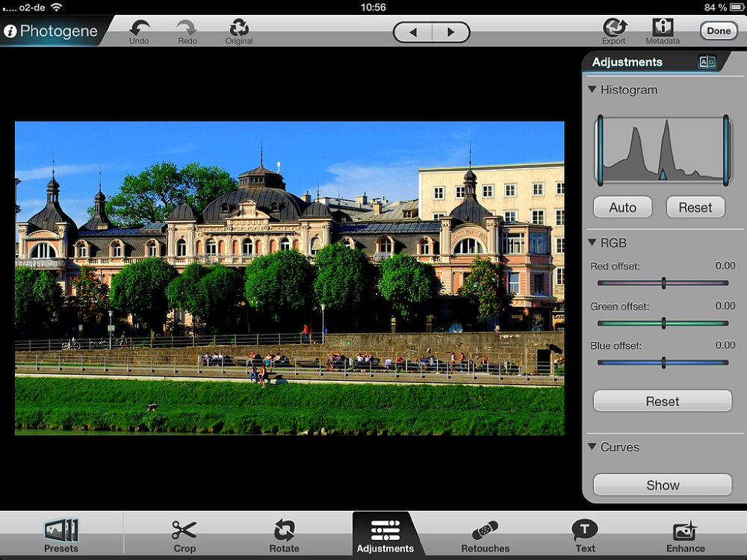This screenshot has height=560, width=747.
Task: Revert to Original image icon
Action: 239,28
